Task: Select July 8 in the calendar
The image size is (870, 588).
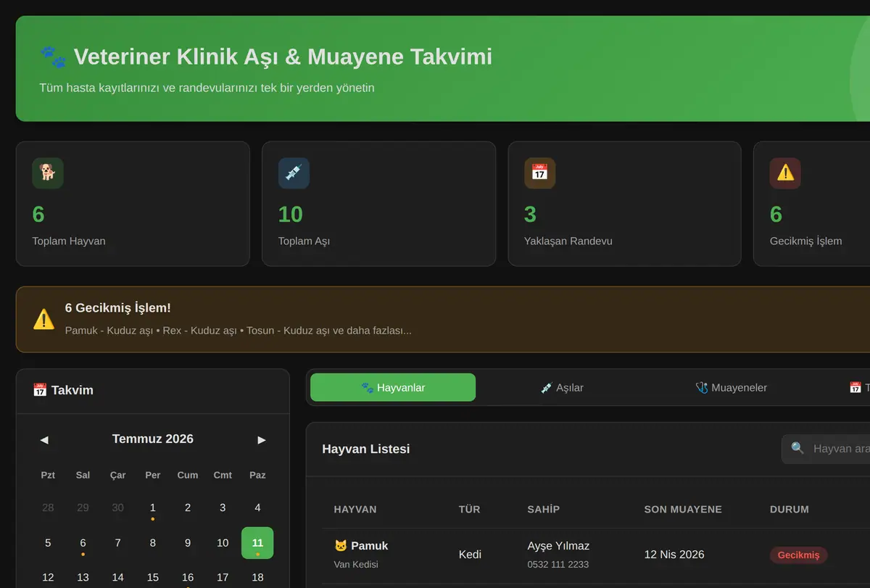Action: (152, 543)
